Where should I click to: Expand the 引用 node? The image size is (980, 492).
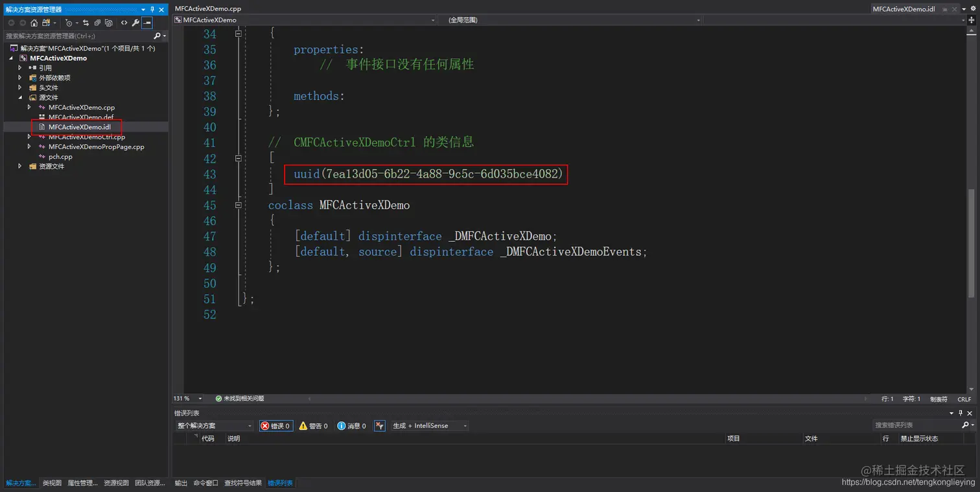coord(20,68)
